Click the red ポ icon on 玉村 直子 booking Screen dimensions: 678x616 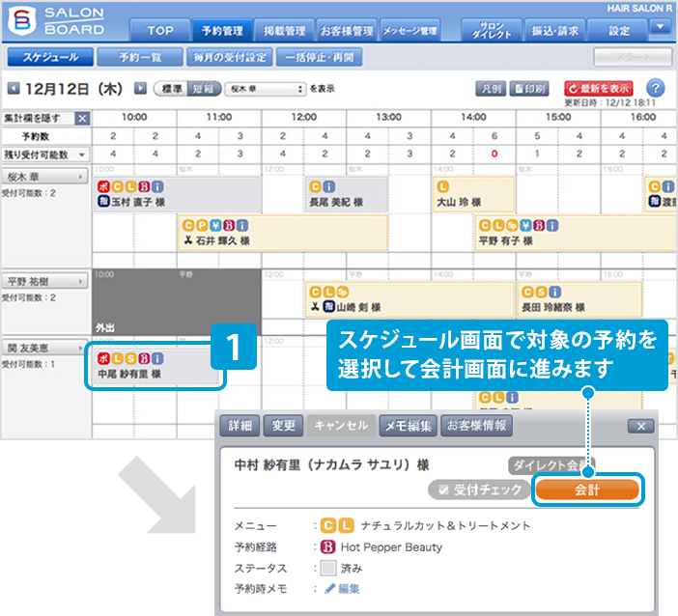103,186
